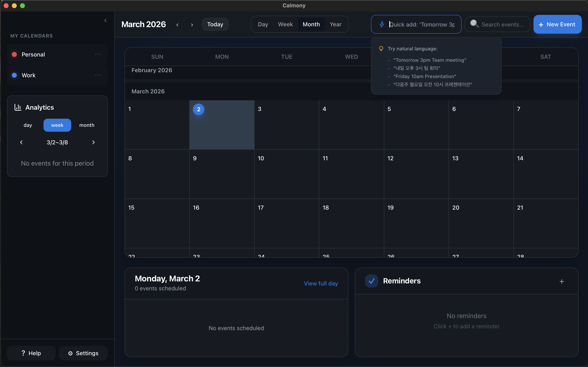588x367 pixels.
Task: Open the options menu for Work calendar
Action: pyautogui.click(x=98, y=75)
